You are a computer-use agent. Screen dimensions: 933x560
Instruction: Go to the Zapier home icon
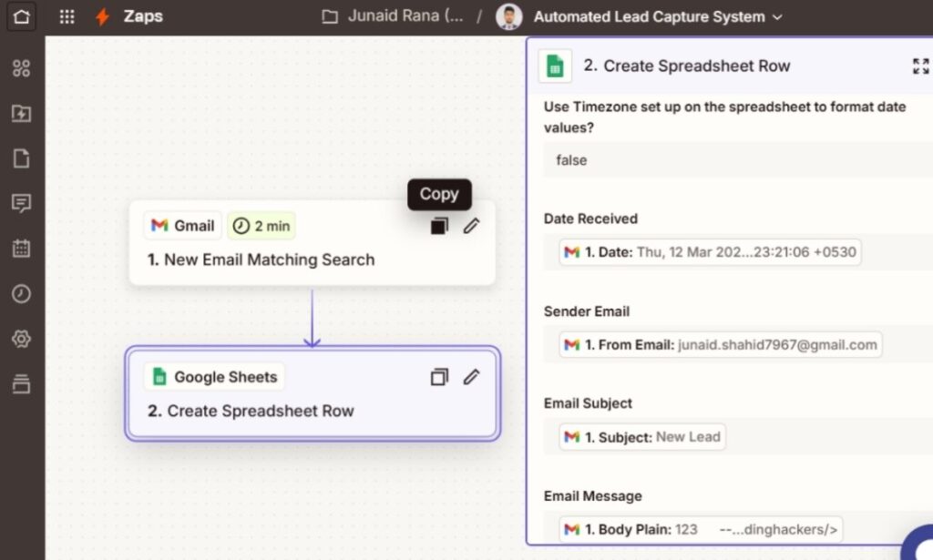click(22, 16)
